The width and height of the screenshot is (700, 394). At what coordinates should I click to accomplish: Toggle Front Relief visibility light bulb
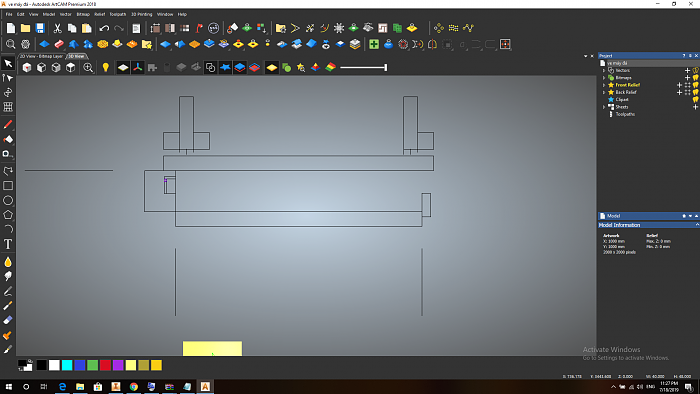coord(696,85)
